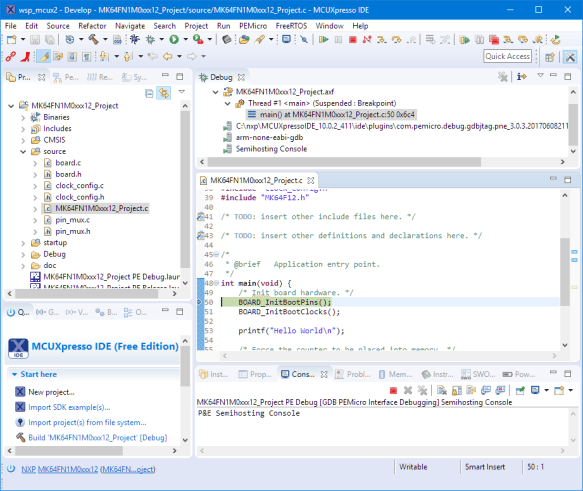Click the Pin Console icon
Screen dimensions: 583x491
(x=520, y=390)
